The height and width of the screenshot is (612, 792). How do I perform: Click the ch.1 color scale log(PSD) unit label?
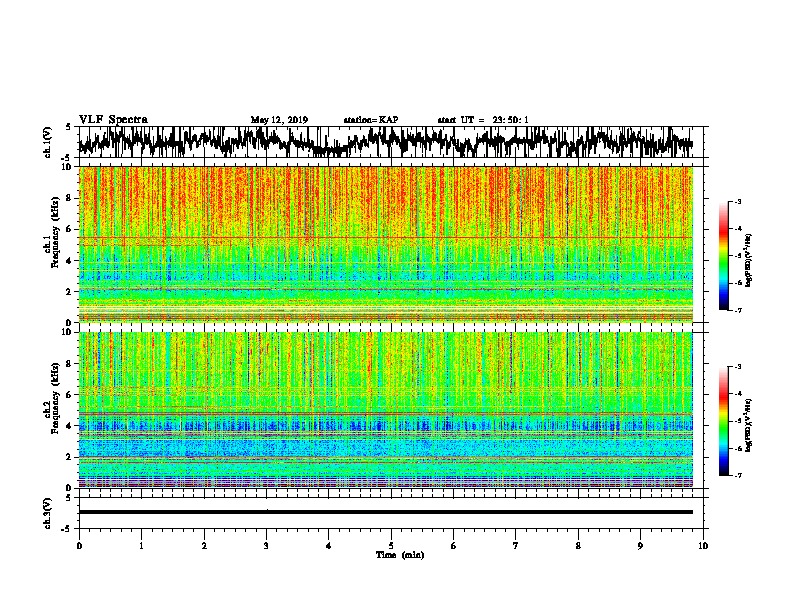point(749,261)
